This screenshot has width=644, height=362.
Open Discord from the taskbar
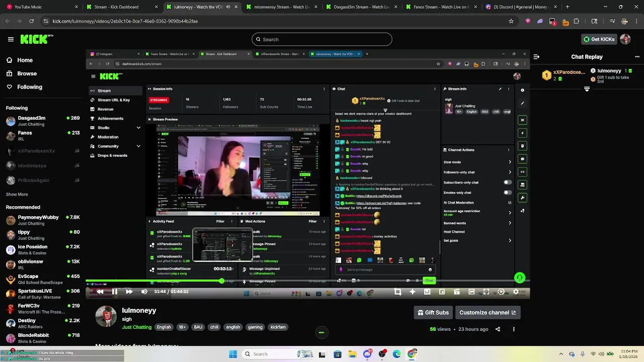pos(367,354)
